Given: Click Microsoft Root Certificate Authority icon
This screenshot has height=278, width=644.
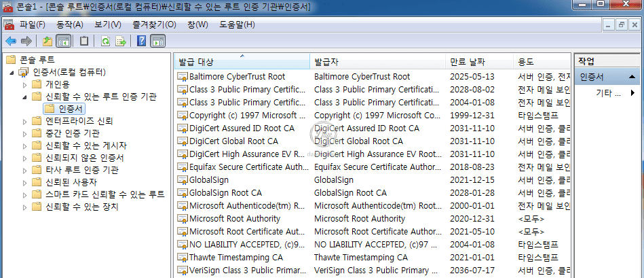Looking at the screenshot, I should [183, 232].
